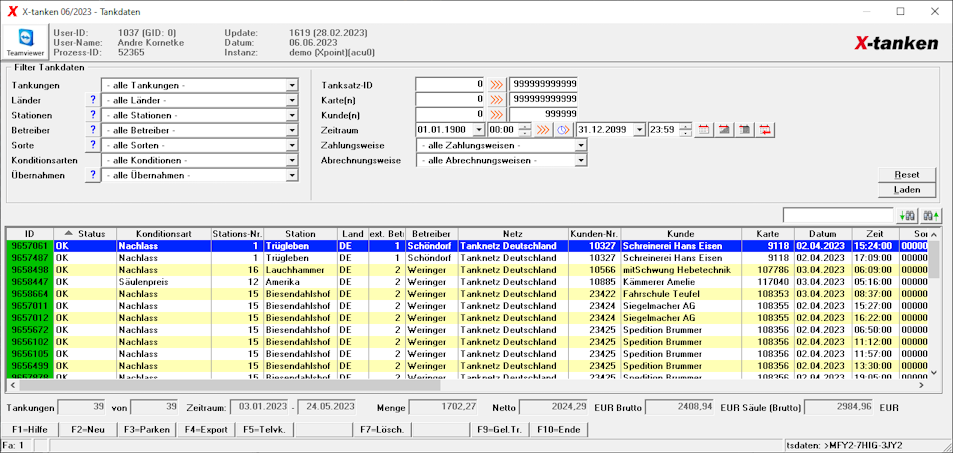Click F7=Lösch. button

coord(382,429)
